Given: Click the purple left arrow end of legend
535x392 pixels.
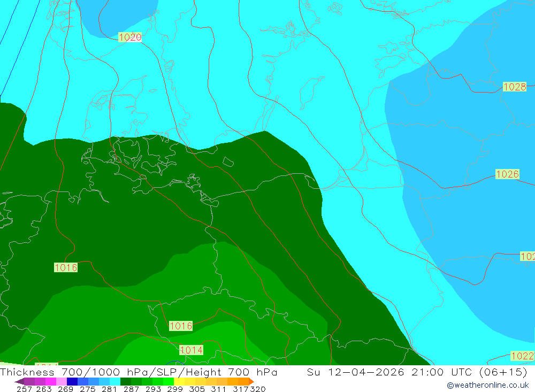Looking at the screenshot, I should [x=19, y=381].
